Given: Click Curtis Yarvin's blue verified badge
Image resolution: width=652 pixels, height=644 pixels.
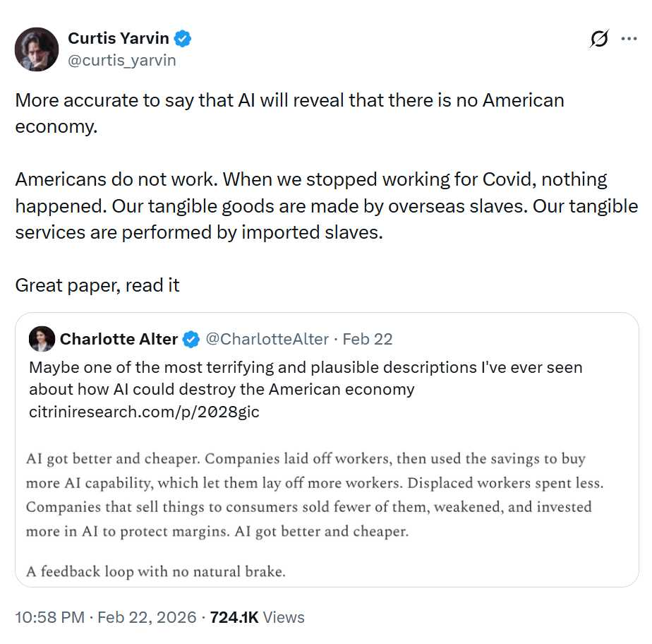Looking at the screenshot, I should point(183,39).
